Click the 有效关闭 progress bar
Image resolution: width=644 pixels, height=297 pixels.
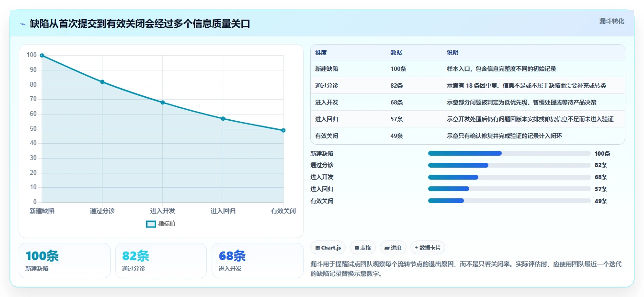509,201
